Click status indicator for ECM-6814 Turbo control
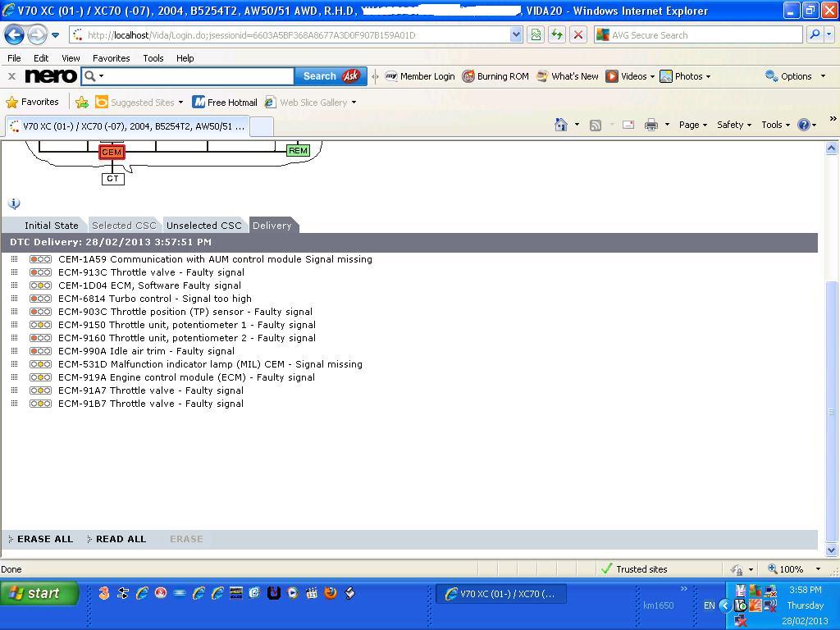Screen dimensions: 840x630 click(40, 299)
